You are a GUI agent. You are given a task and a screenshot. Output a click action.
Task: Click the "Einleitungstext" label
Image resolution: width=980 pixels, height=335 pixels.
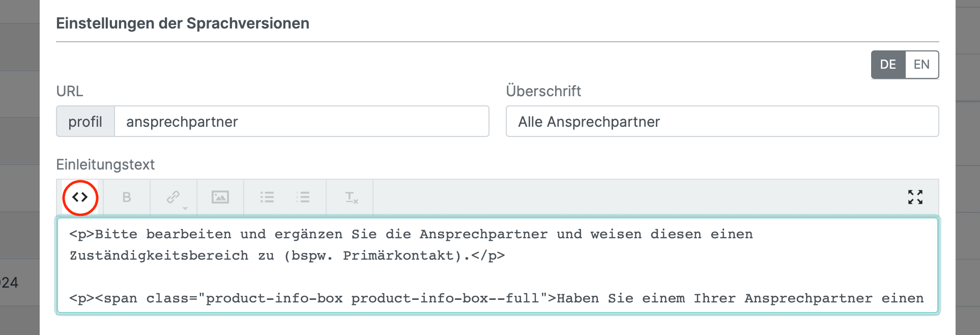click(105, 164)
